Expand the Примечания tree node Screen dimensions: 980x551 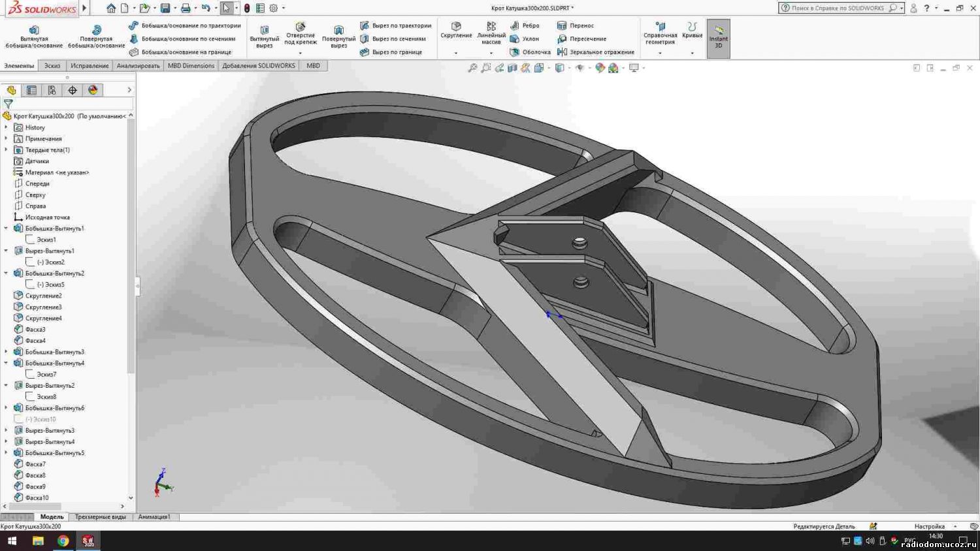point(7,138)
